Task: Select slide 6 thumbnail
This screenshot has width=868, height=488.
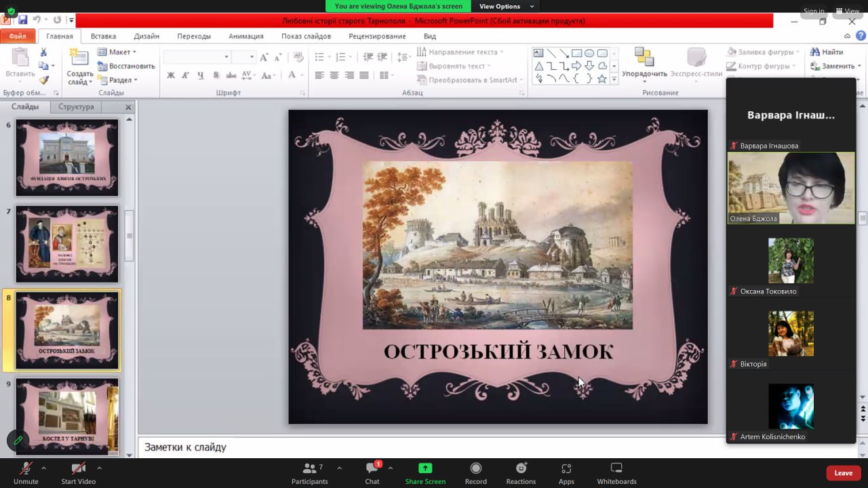Action: coord(67,157)
